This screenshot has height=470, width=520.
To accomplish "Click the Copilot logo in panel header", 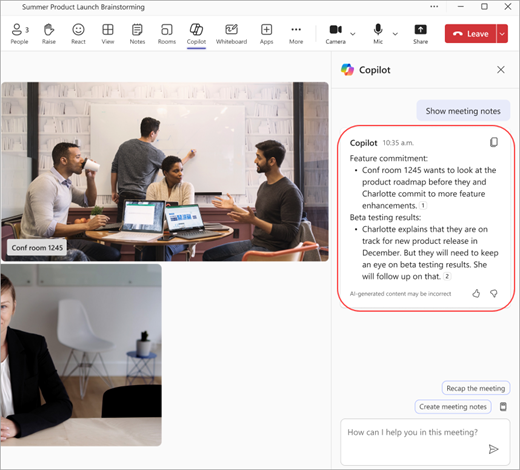I will [x=347, y=70].
